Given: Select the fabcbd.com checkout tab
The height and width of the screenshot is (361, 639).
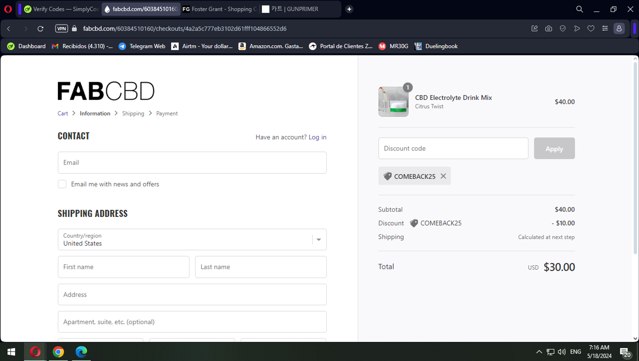Looking at the screenshot, I should click(x=140, y=9).
